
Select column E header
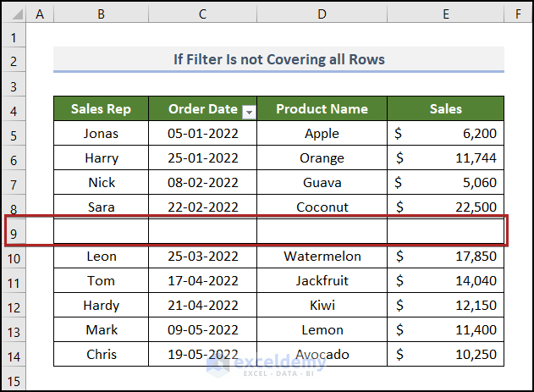click(445, 14)
